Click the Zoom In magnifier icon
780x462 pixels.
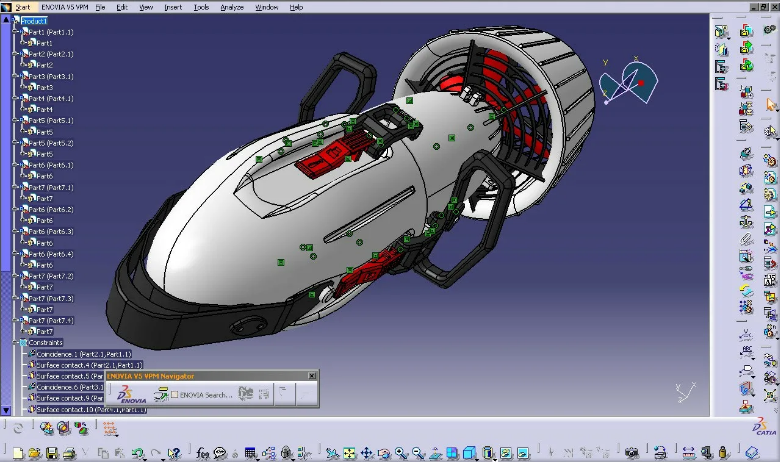click(x=400, y=454)
